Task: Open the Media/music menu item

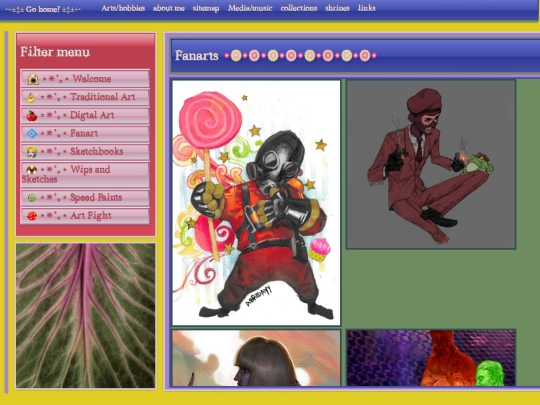Action: (x=250, y=8)
